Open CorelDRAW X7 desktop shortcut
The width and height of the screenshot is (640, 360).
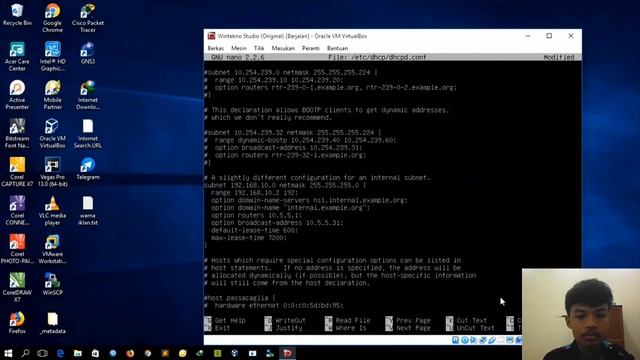[x=17, y=287]
